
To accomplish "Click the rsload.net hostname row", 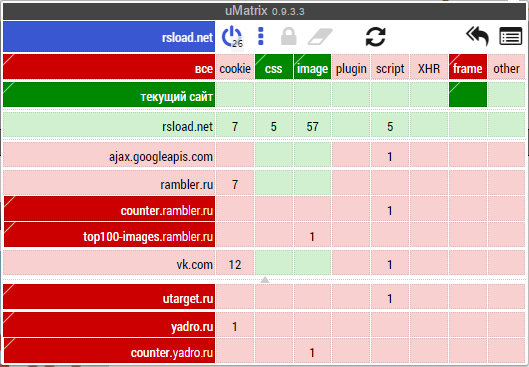I will coord(109,125).
